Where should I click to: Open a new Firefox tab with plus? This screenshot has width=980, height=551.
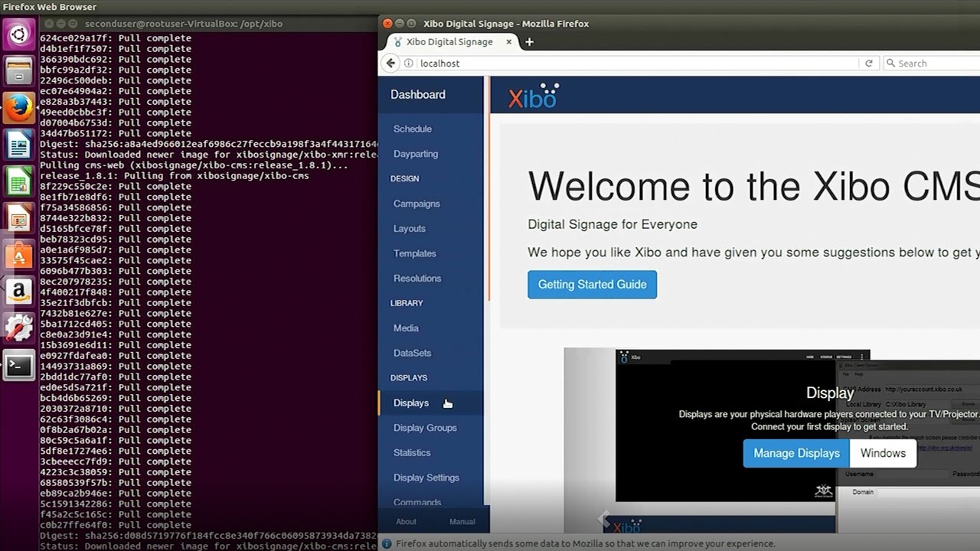[x=529, y=42]
